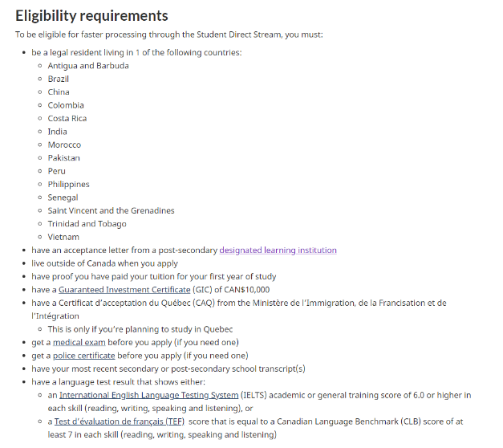Click Colombia in the country list
Screen dimensions: 503x448
click(x=66, y=105)
